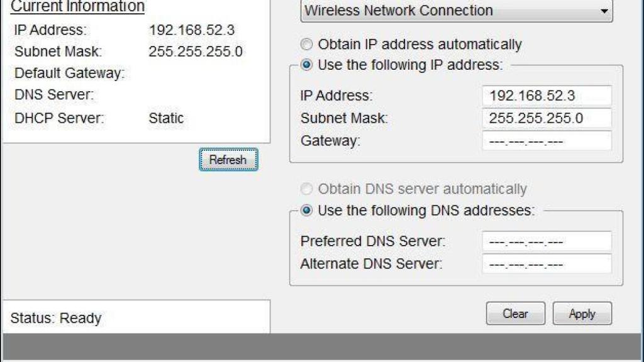Click the Status: Ready text
The image size is (644, 362).
[55, 319]
